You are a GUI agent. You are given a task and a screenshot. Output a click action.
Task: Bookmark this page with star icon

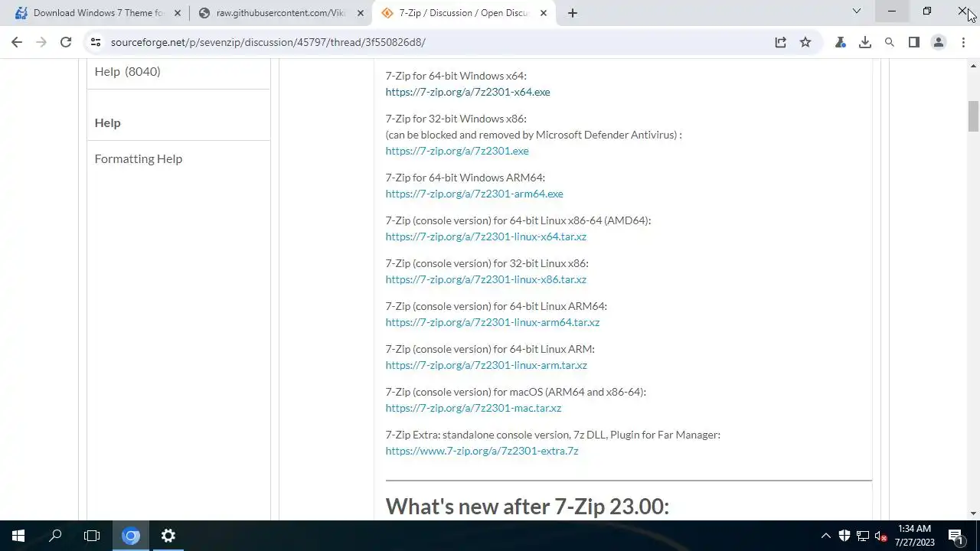tap(805, 42)
